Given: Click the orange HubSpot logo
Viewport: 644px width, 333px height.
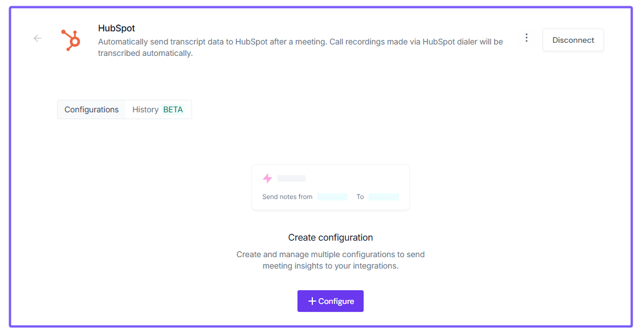Looking at the screenshot, I should point(71,40).
